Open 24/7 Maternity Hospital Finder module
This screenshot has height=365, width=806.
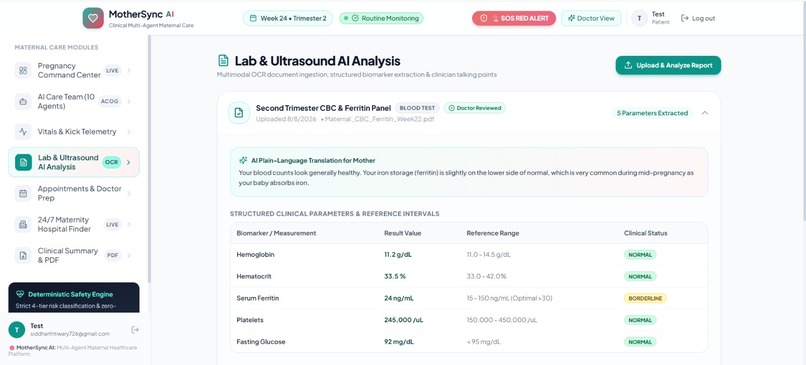(74, 224)
